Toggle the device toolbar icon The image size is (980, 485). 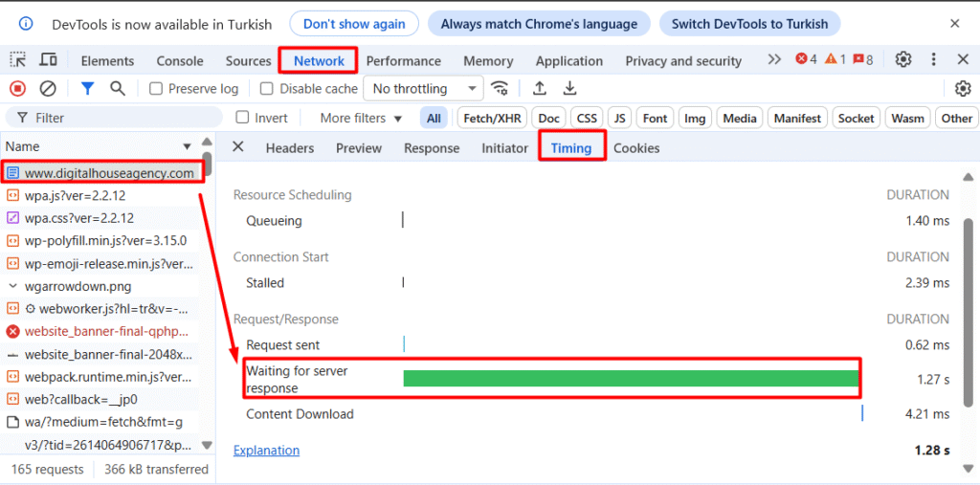(x=47, y=60)
